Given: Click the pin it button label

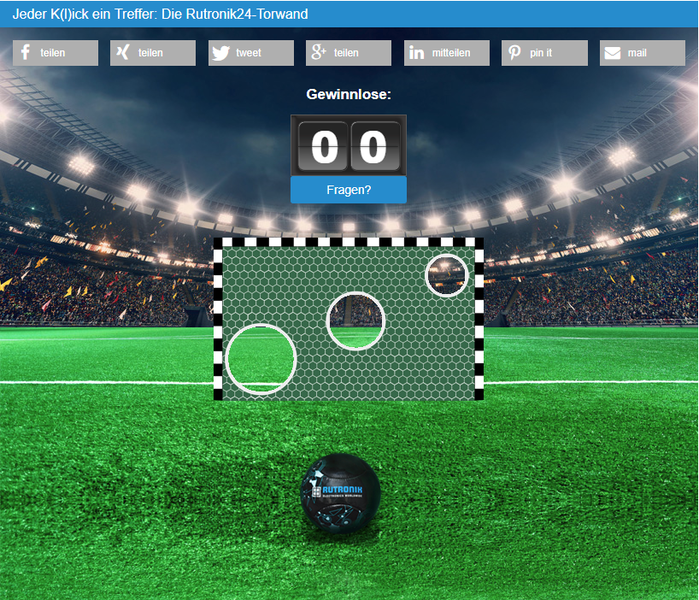Looking at the screenshot, I should click(x=541, y=53).
